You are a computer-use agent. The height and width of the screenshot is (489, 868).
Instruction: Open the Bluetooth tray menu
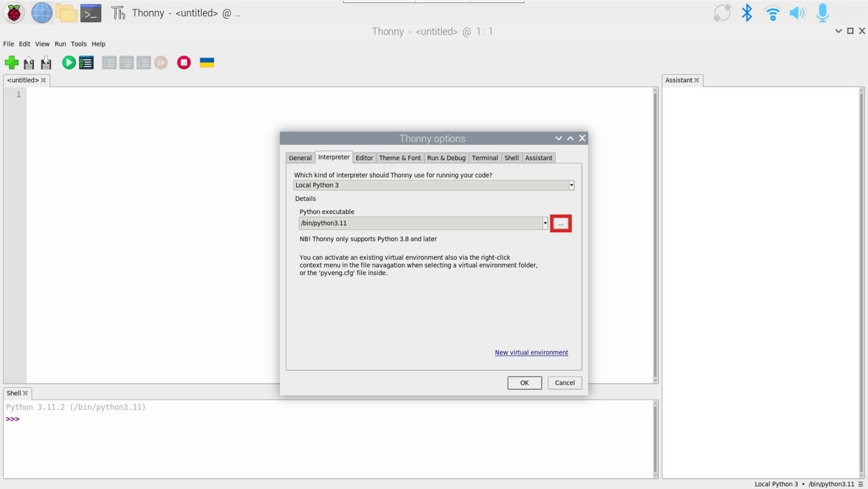(x=747, y=13)
